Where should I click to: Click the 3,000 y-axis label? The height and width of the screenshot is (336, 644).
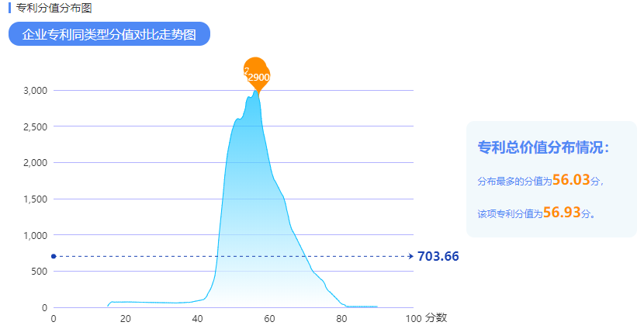(x=35, y=91)
